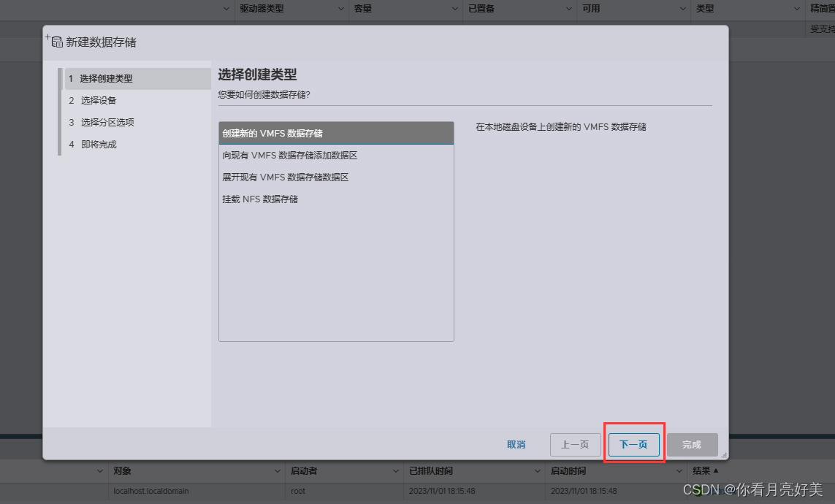Click the 新建数据存储 dialog title text

102,42
